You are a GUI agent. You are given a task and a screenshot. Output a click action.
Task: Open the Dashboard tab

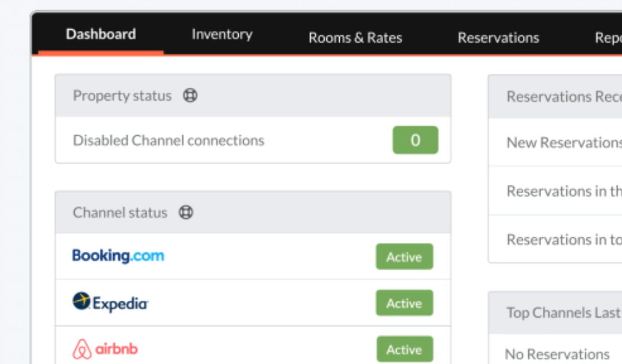coord(101,34)
